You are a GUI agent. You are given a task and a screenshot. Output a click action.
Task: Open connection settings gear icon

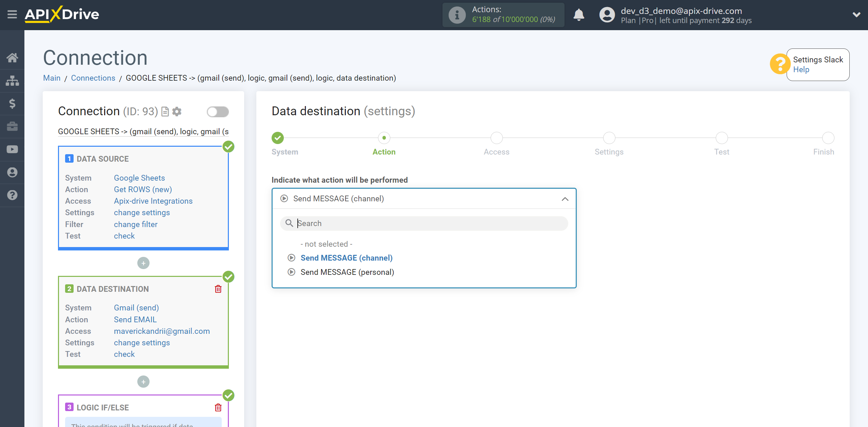pos(177,111)
